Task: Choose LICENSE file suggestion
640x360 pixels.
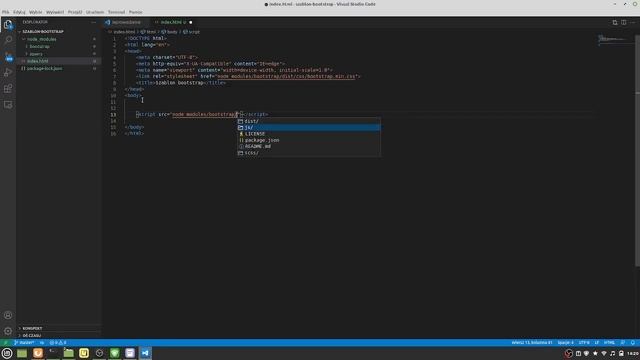Action: pyautogui.click(x=309, y=134)
